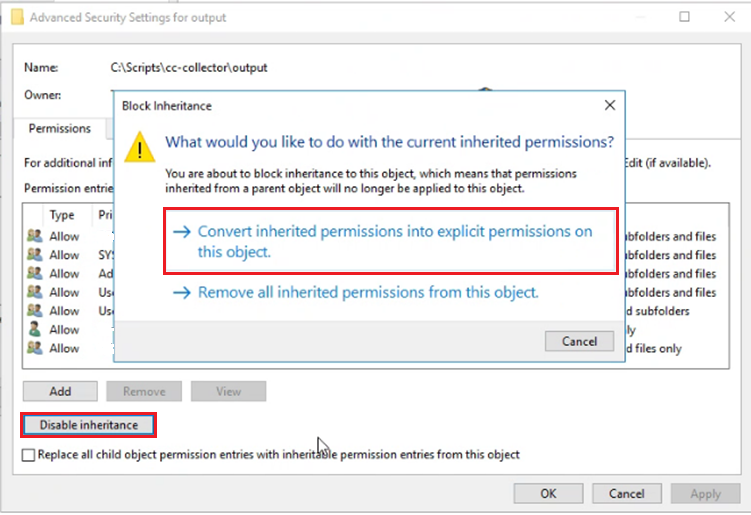Select the group icon of the SYS Allow entry
Image resolution: width=751 pixels, height=515 pixels.
point(34,254)
